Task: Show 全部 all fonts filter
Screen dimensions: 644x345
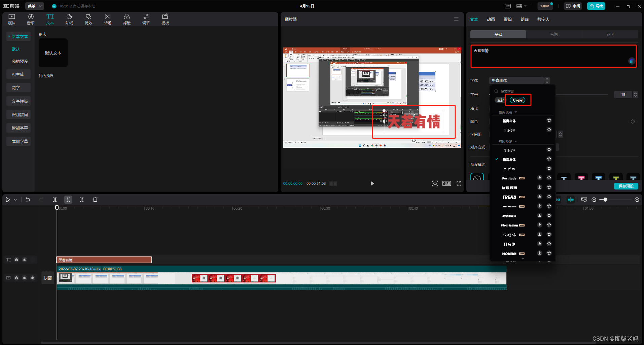Action: click(500, 100)
